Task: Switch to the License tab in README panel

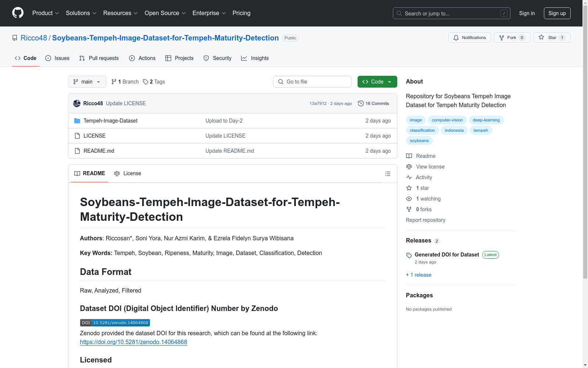Action: 128,173
